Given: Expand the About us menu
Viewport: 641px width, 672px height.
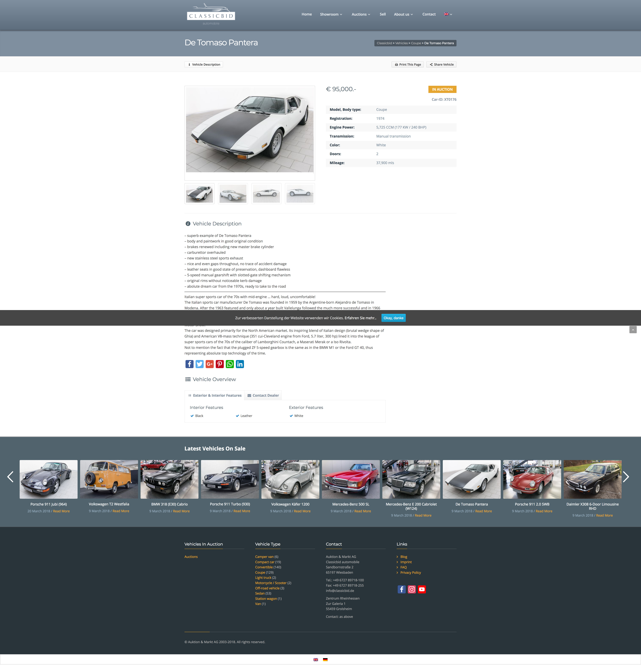Looking at the screenshot, I should click(403, 14).
